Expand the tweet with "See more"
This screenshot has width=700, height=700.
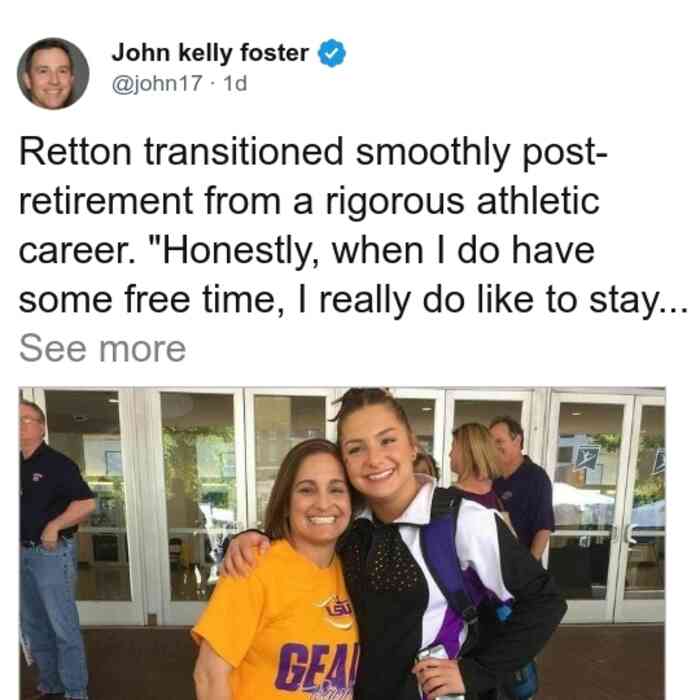click(x=103, y=349)
